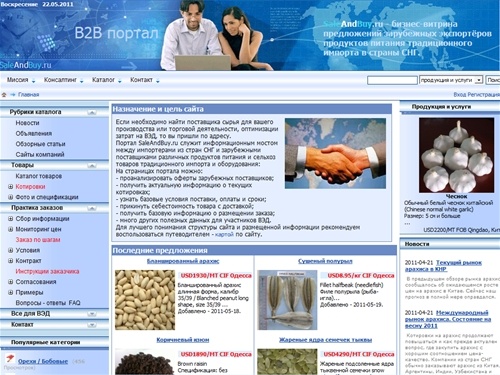This screenshot has width=500, height=375.
Task: Expand the Примеры tree node
Action: (x=10, y=292)
